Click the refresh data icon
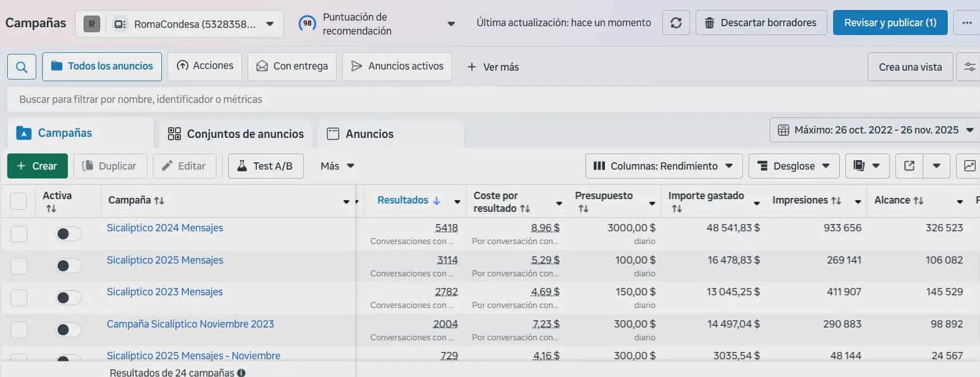This screenshot has height=377, width=980. click(x=676, y=23)
